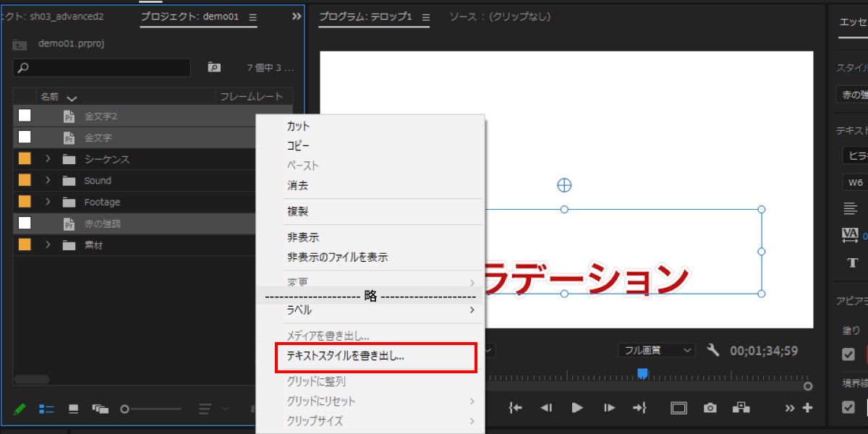Switch to the プログラム: テロップ1 tab

pyautogui.click(x=365, y=16)
